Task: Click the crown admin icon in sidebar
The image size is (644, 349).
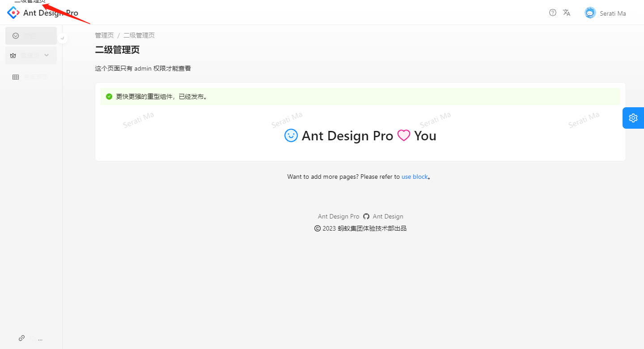Action: [13, 55]
